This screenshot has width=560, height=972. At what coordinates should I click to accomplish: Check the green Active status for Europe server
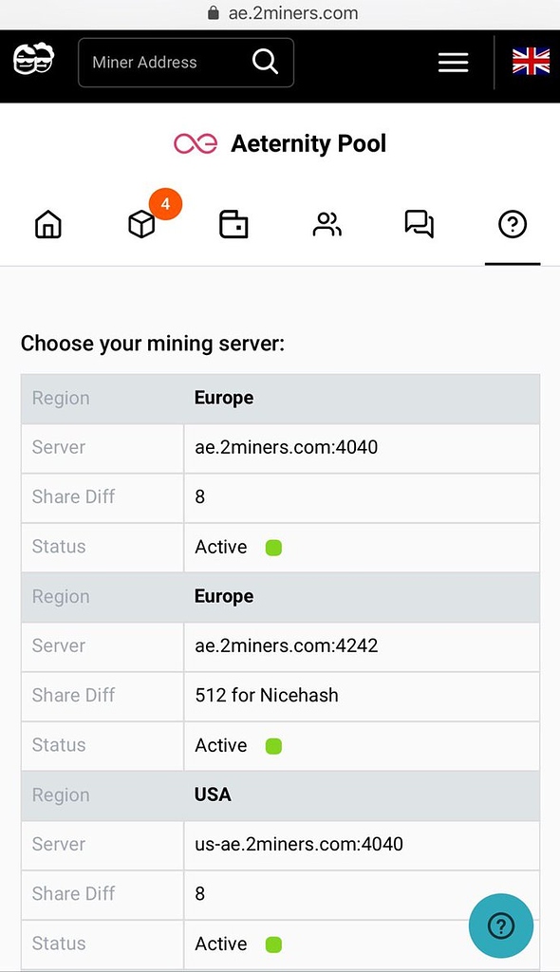click(275, 547)
